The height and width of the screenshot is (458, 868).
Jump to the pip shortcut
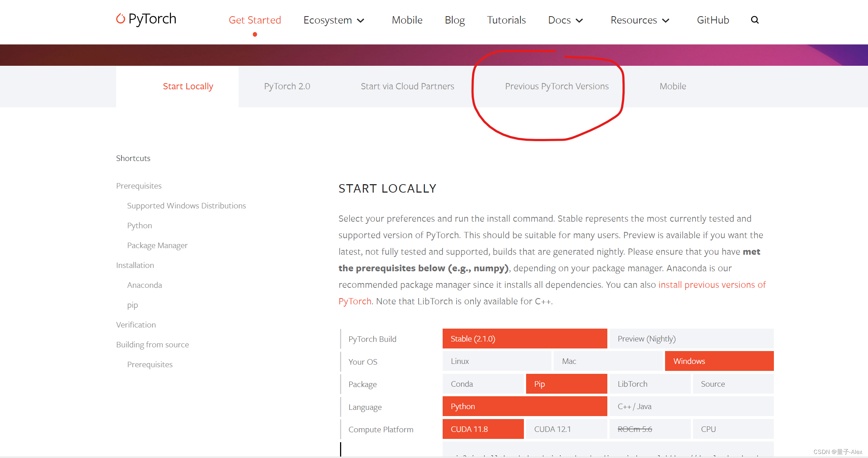[x=132, y=305]
